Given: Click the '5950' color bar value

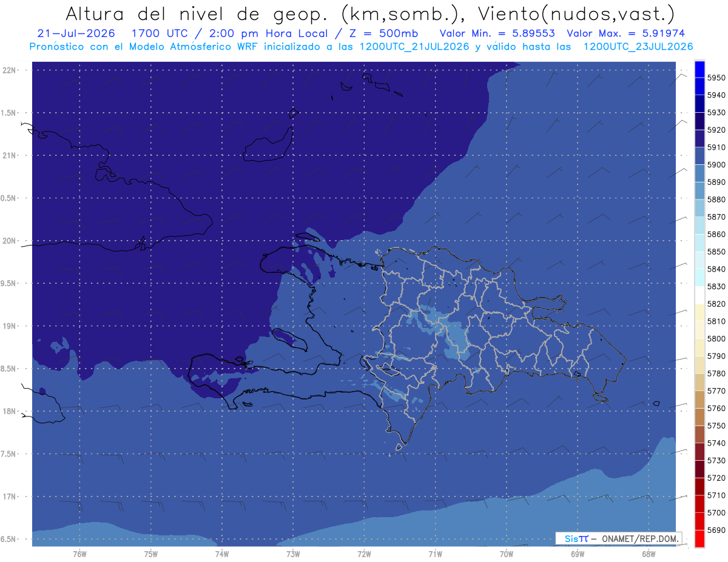Looking at the screenshot, I should 716,78.
